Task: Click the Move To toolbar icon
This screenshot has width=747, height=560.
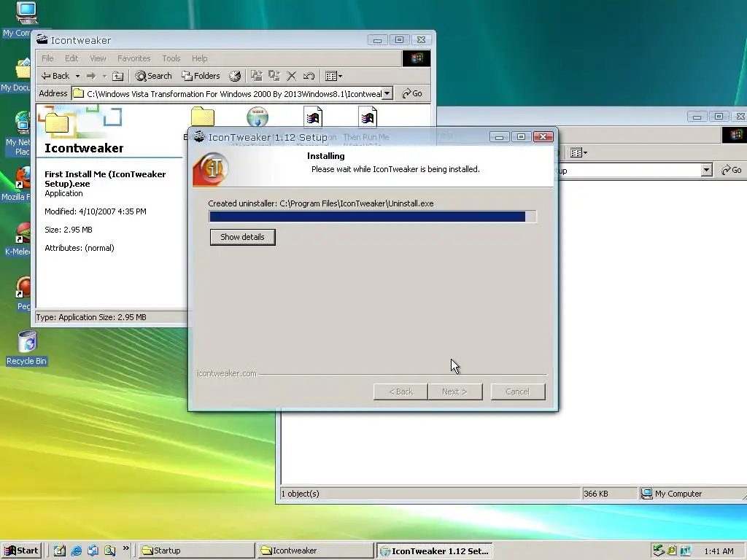Action: coord(256,76)
